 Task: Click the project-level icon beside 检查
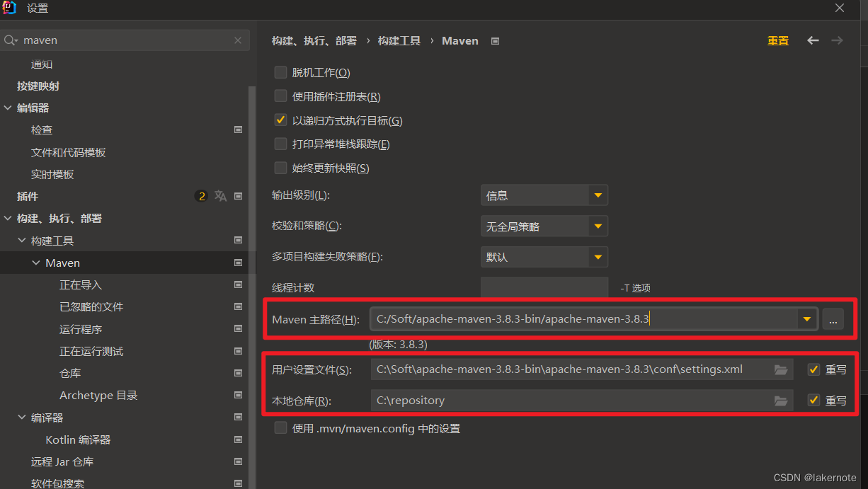point(238,130)
